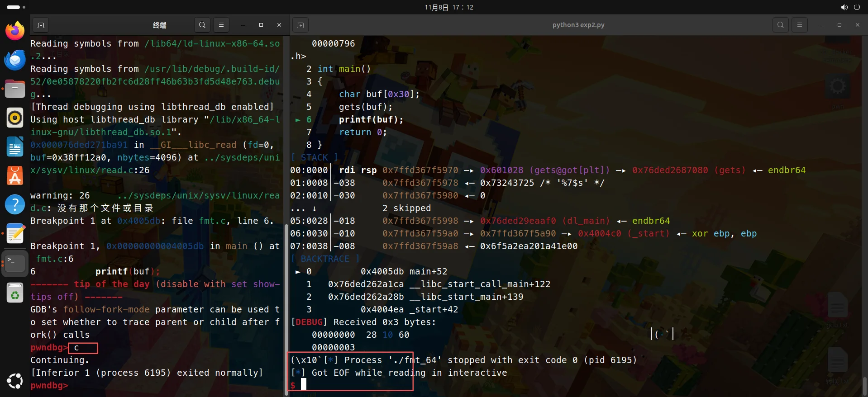Image resolution: width=868 pixels, height=397 pixels.
Task: Click search icon in python3 exp2.py window
Action: [781, 25]
